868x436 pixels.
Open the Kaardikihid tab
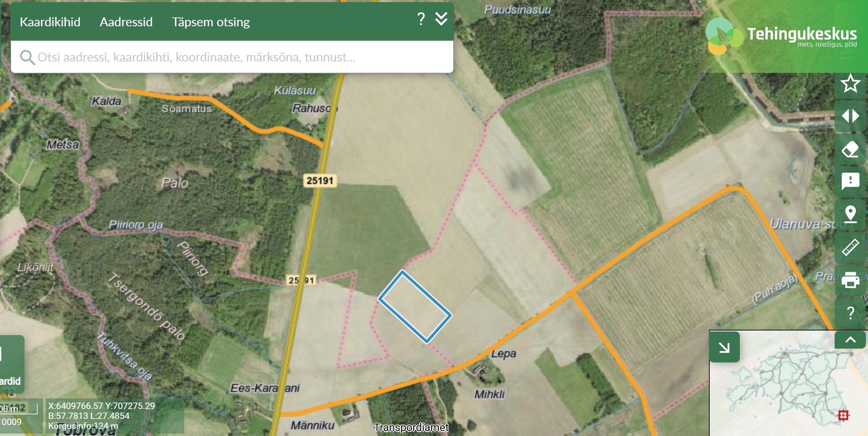point(50,22)
